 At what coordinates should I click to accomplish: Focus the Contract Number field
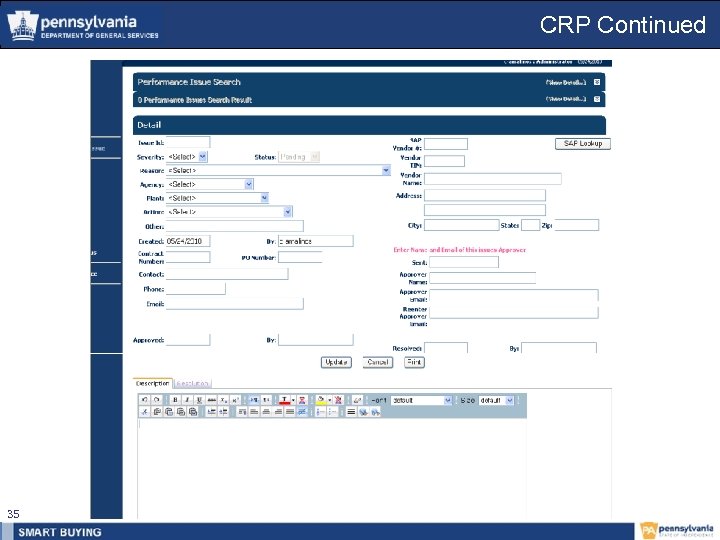tap(188, 257)
